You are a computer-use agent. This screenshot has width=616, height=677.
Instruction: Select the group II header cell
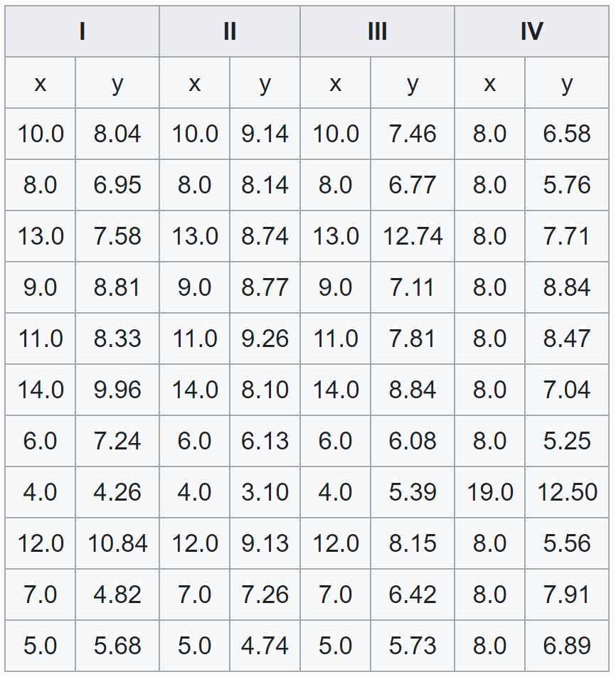click(230, 32)
